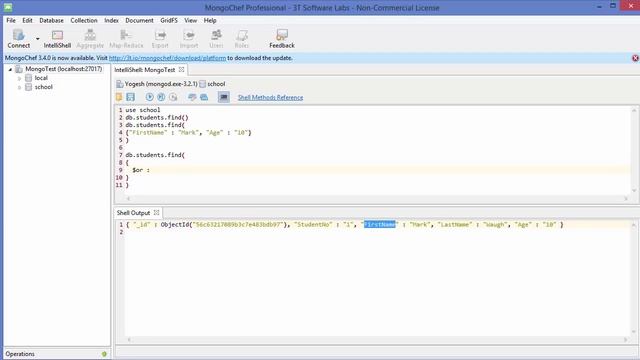Open the Collection menu
The height and width of the screenshot is (360, 640).
coord(84,20)
